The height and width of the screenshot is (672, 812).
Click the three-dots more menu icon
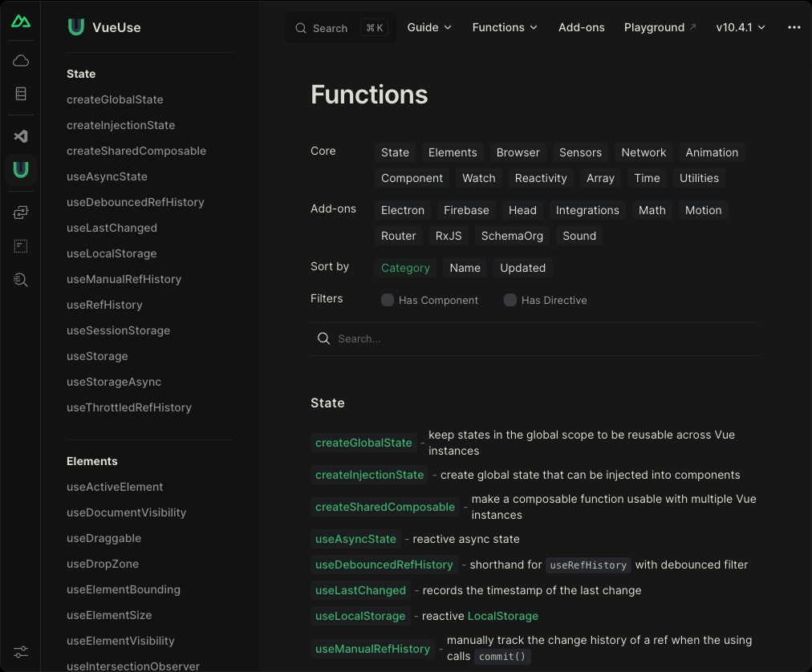794,27
